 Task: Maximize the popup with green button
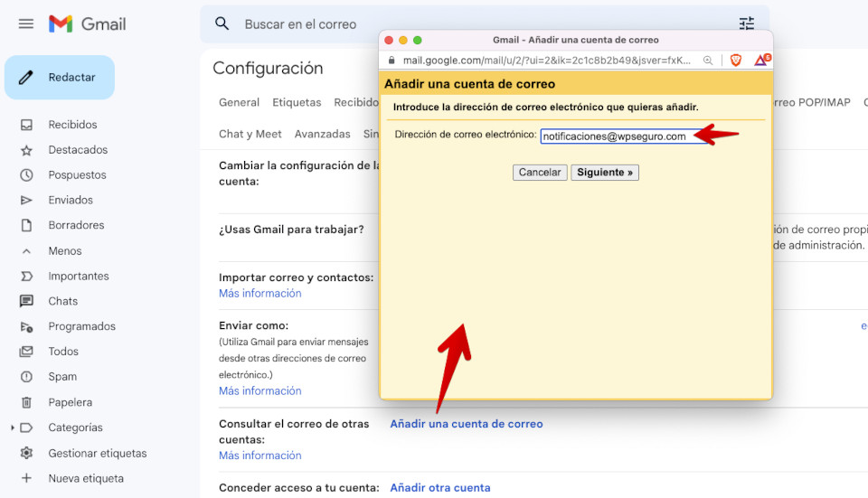pyautogui.click(x=418, y=40)
